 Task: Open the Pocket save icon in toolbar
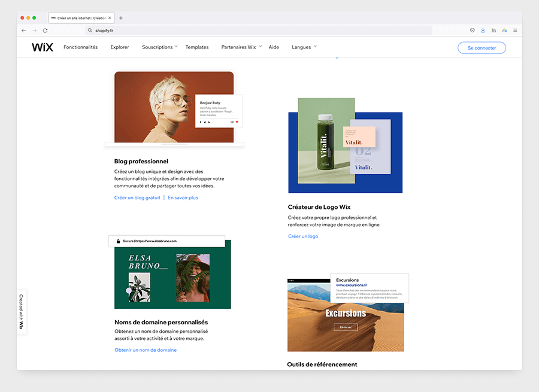pos(473,31)
